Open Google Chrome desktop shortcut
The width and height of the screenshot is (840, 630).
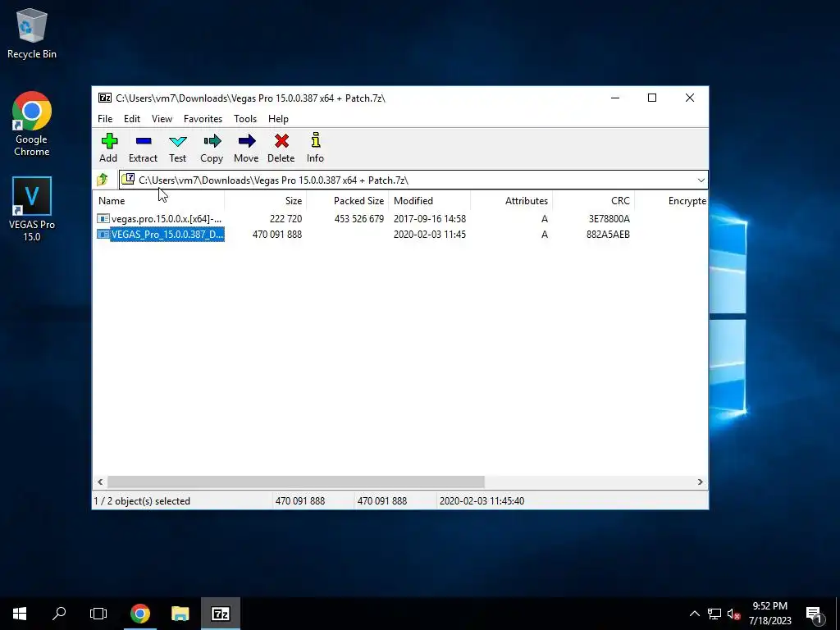tap(32, 124)
